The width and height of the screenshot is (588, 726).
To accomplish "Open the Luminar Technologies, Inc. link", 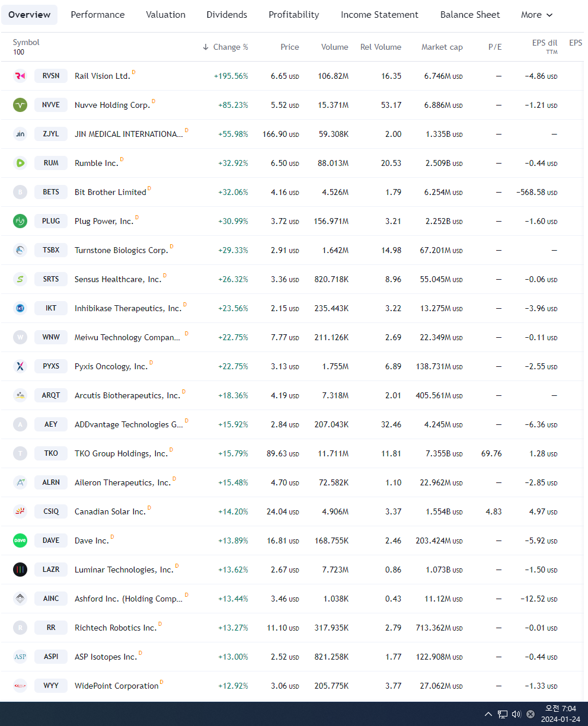I will click(x=124, y=570).
